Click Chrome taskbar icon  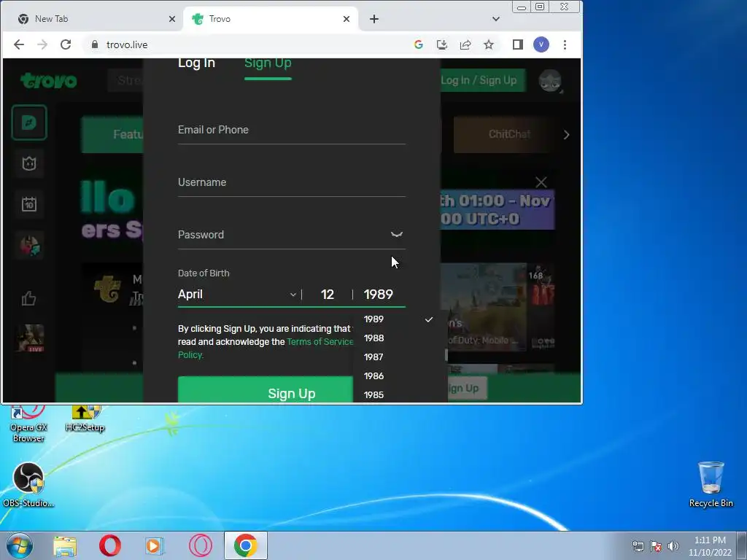246,545
